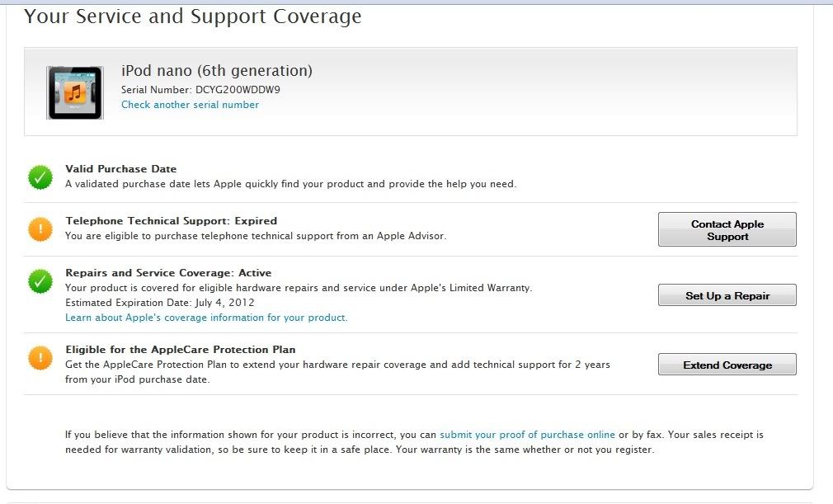Click 'Your product is covered for eligible' description
Screen dimensions: 833x504
tap(299, 288)
